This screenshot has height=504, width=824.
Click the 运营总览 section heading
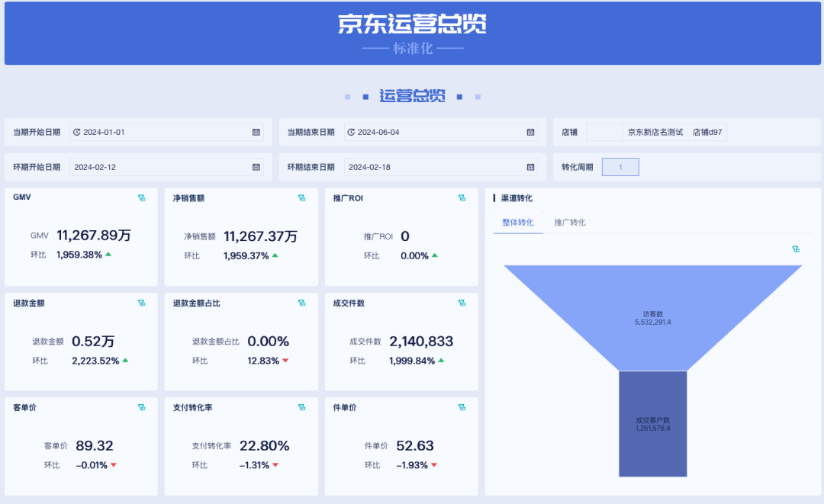pos(413,95)
